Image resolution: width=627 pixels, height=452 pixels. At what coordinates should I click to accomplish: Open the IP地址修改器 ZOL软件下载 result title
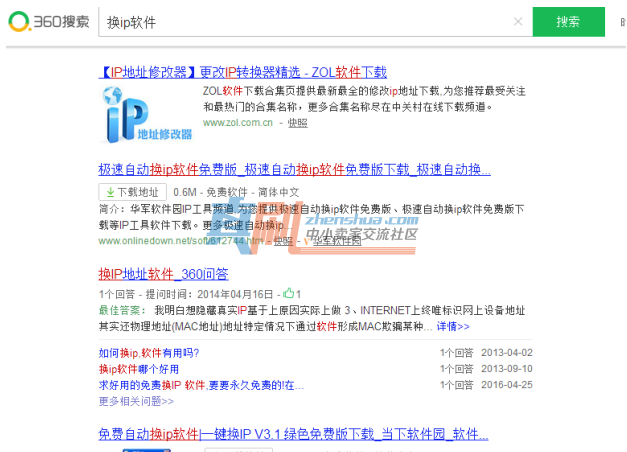243,72
